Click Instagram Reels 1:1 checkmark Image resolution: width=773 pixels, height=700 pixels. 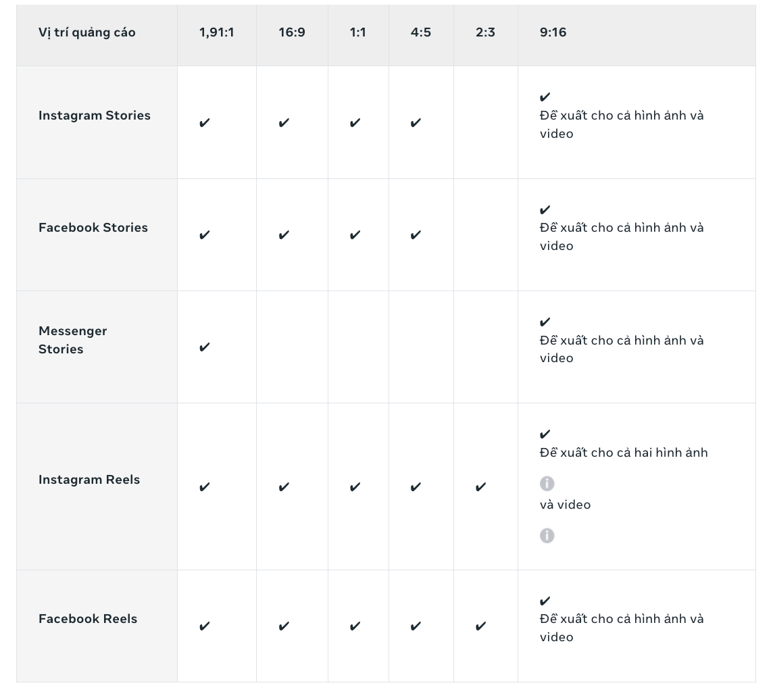point(355,487)
